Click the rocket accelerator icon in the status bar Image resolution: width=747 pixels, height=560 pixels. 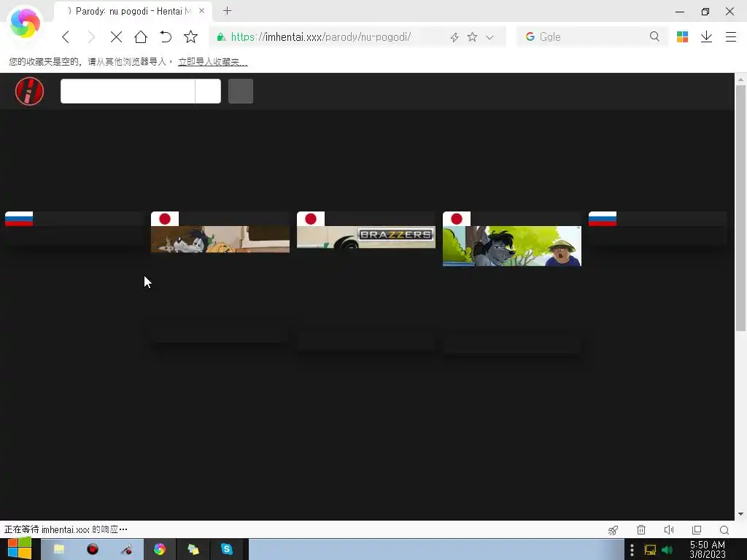point(613,530)
